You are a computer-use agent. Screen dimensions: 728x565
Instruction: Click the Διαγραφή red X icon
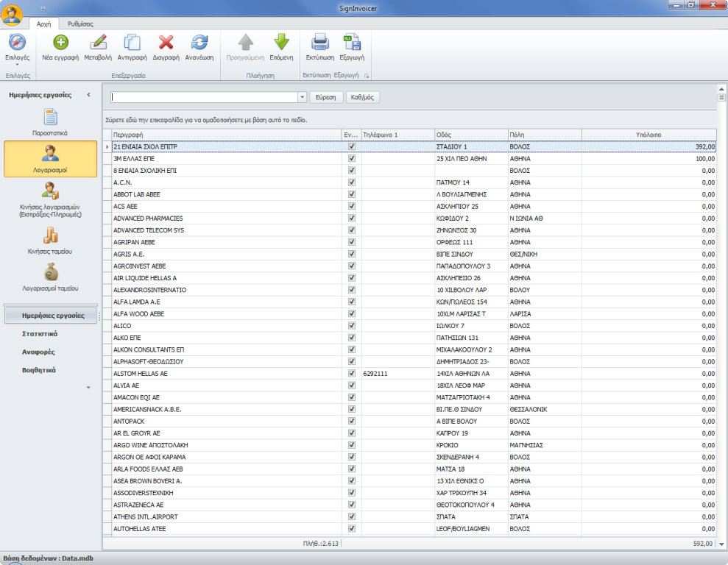click(x=166, y=42)
